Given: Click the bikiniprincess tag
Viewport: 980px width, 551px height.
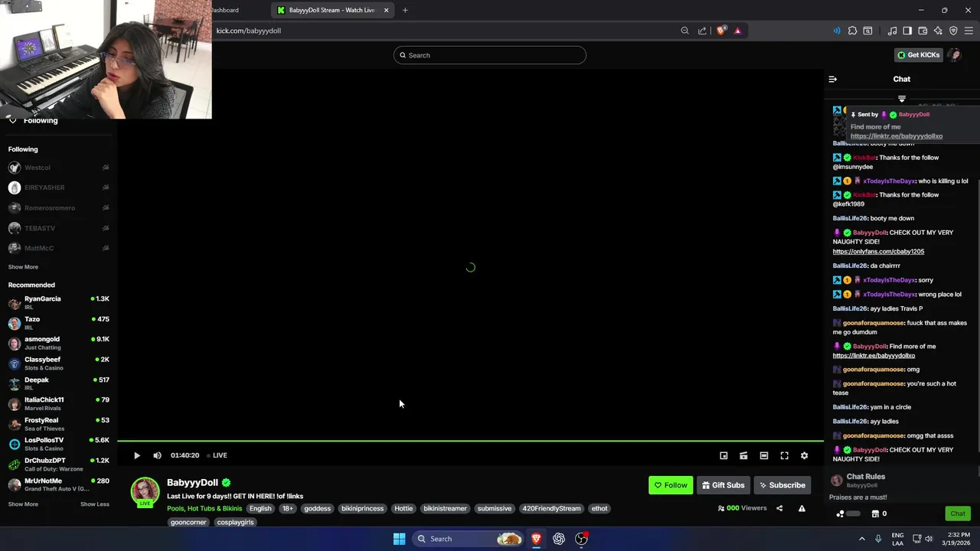Looking at the screenshot, I should [x=362, y=509].
